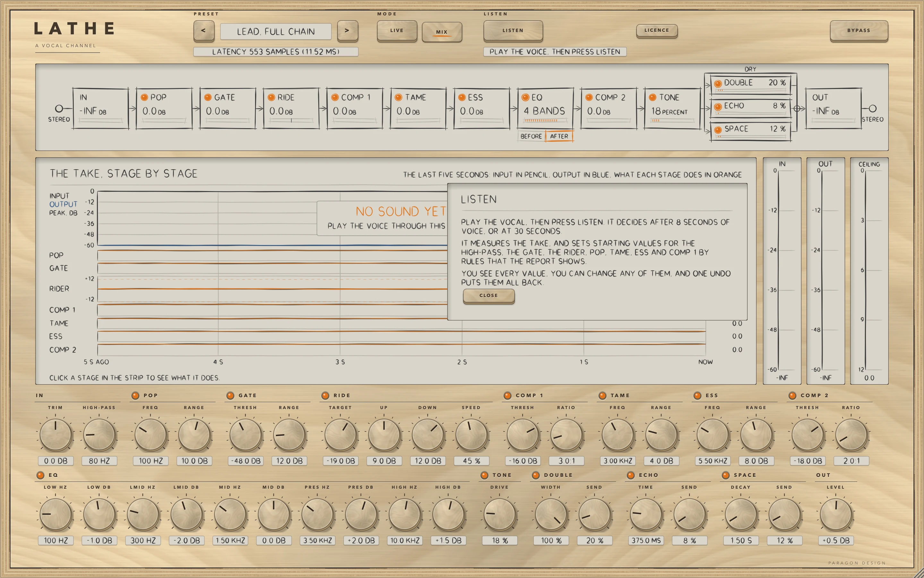Close the LISTEN help popup
This screenshot has height=578, width=924.
(489, 296)
